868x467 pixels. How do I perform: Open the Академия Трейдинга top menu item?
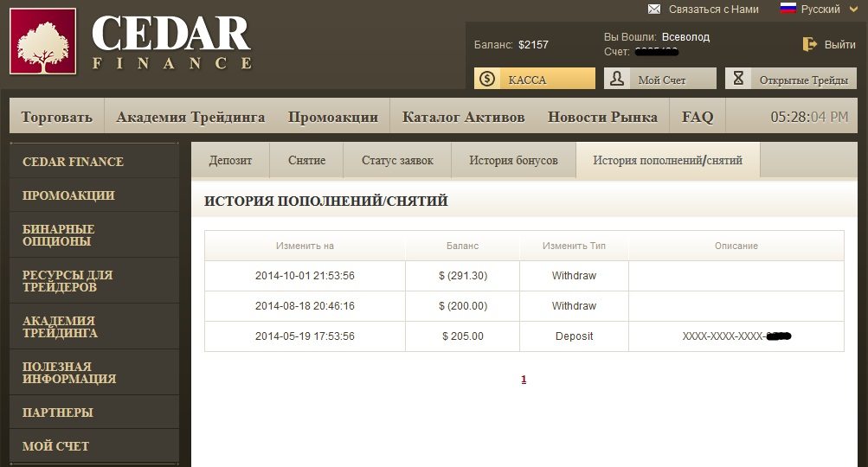[190, 117]
